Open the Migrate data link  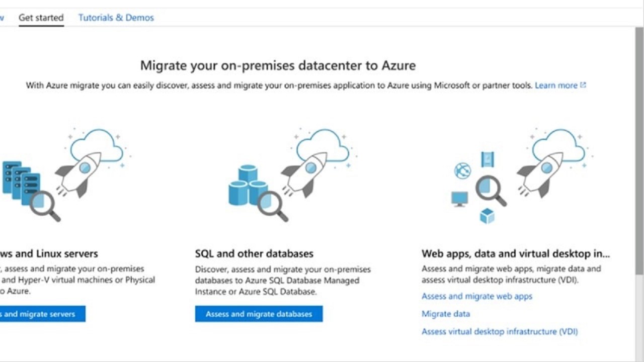pyautogui.click(x=445, y=314)
